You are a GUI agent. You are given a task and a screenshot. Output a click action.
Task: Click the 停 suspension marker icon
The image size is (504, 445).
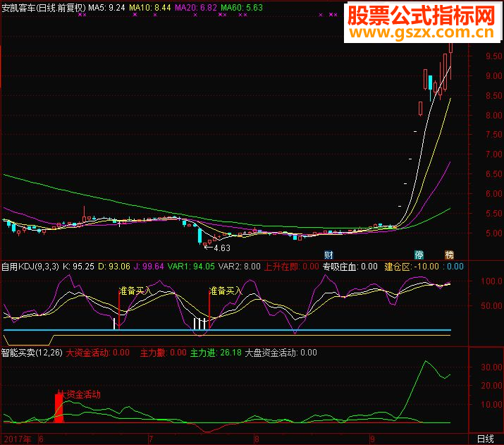[419, 255]
